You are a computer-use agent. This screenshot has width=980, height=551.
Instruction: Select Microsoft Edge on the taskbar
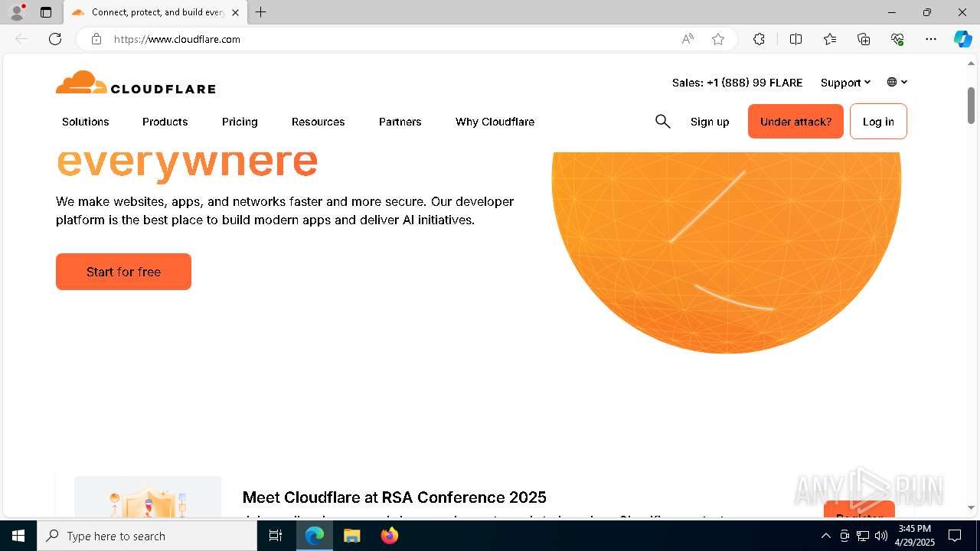tap(315, 536)
